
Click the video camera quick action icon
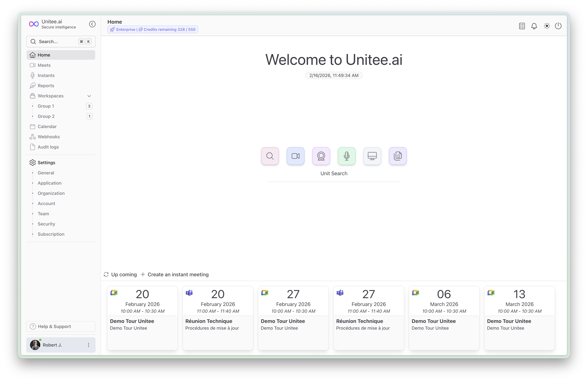click(x=295, y=156)
